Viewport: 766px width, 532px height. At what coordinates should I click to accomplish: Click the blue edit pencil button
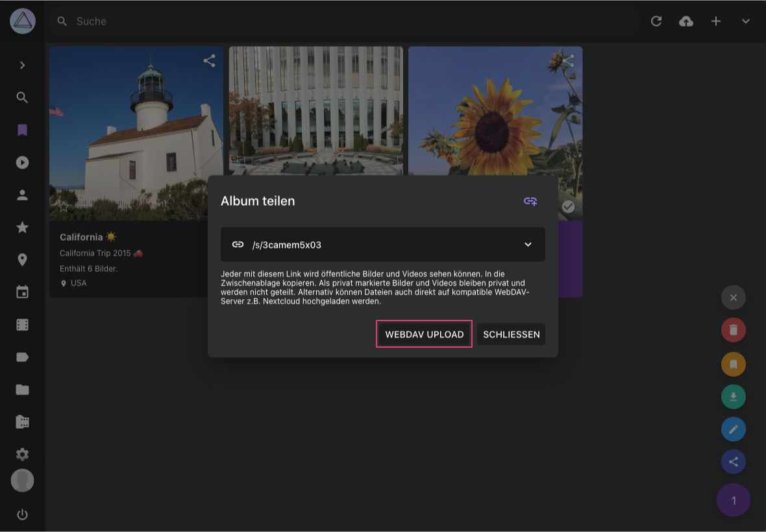733,429
